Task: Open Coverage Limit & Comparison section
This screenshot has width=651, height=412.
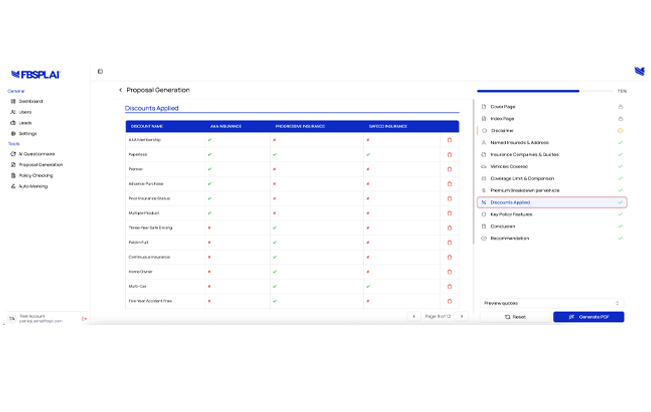Action: [x=552, y=179]
